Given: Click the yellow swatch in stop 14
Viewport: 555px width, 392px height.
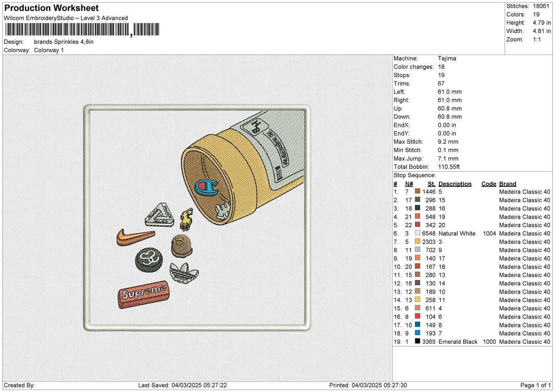Looking at the screenshot, I should [418, 300].
